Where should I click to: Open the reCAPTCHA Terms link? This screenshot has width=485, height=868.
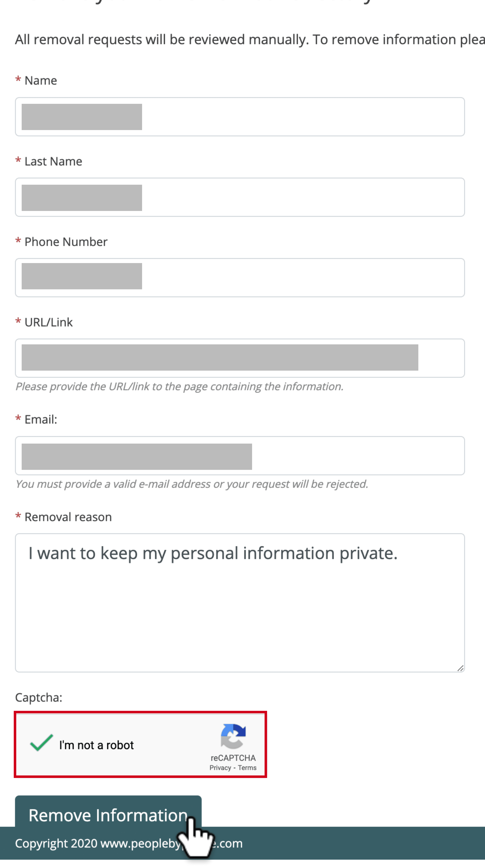[x=247, y=768]
